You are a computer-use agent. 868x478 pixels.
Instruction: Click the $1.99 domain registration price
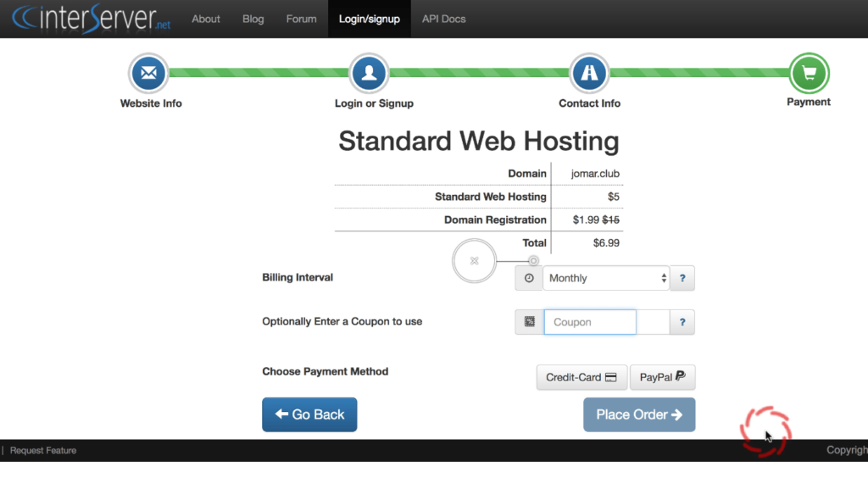586,220
